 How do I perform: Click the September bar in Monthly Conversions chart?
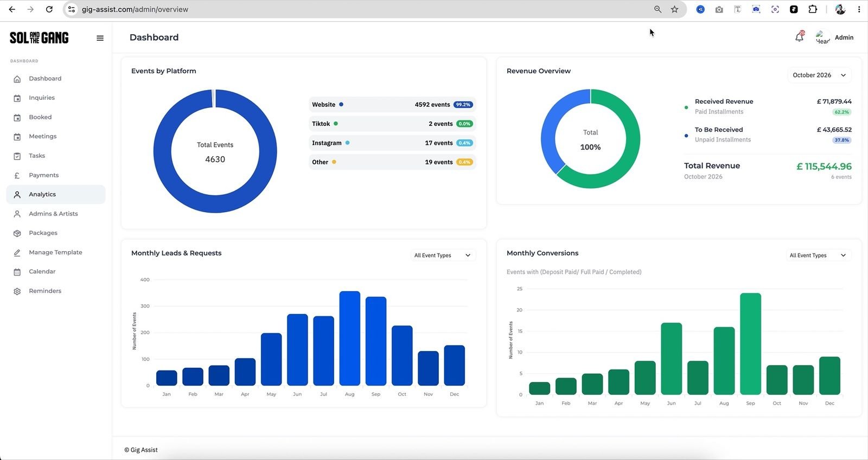pyautogui.click(x=751, y=344)
